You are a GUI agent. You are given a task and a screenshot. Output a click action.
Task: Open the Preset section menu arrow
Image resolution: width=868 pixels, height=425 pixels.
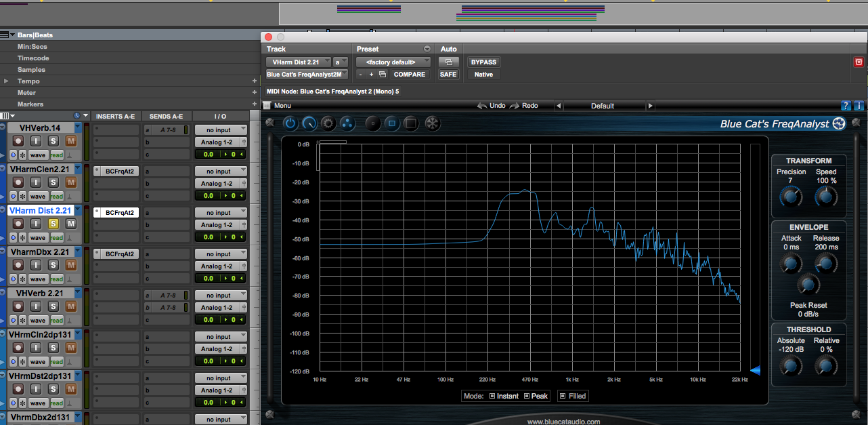tap(427, 49)
